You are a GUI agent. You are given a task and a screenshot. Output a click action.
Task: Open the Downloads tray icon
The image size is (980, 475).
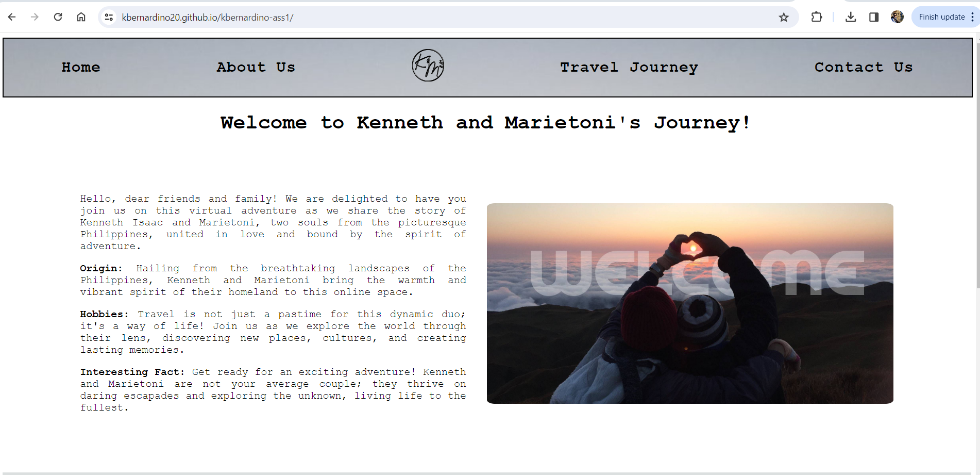[851, 17]
